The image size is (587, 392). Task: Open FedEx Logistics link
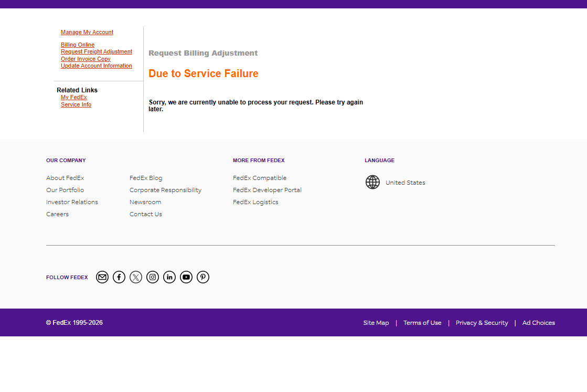coord(255,202)
